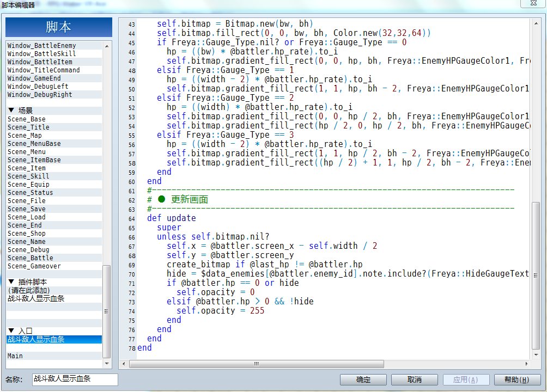Select 战斗敌人显示血条 under 插件脚本
Screen dimensions: 547x392
[x=54, y=299]
